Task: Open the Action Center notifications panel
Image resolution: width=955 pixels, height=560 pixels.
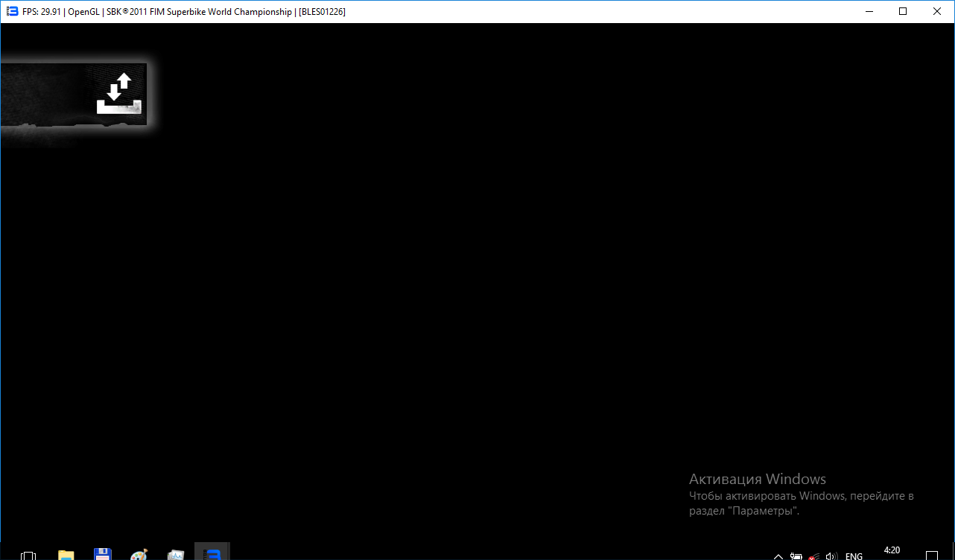Action: pyautogui.click(x=931, y=556)
